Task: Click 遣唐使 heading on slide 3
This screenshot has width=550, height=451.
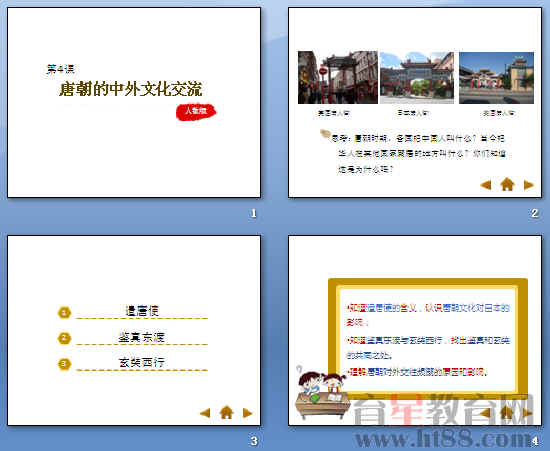Action: (x=142, y=311)
